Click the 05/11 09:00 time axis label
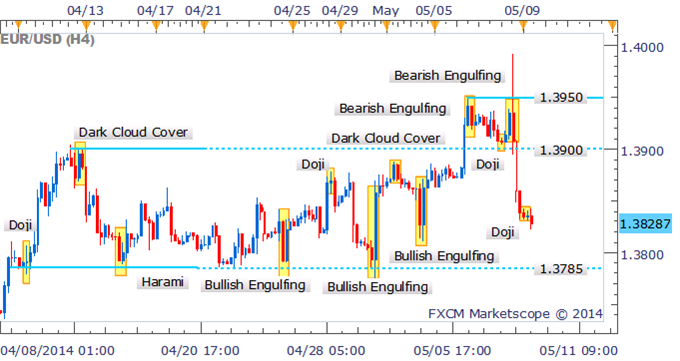The height and width of the screenshot is (361, 680). 578,350
